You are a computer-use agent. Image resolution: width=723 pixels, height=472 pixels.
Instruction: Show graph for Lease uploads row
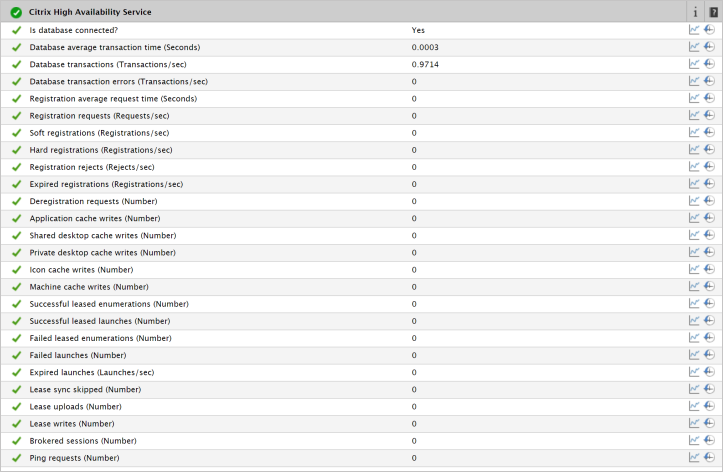coord(694,406)
